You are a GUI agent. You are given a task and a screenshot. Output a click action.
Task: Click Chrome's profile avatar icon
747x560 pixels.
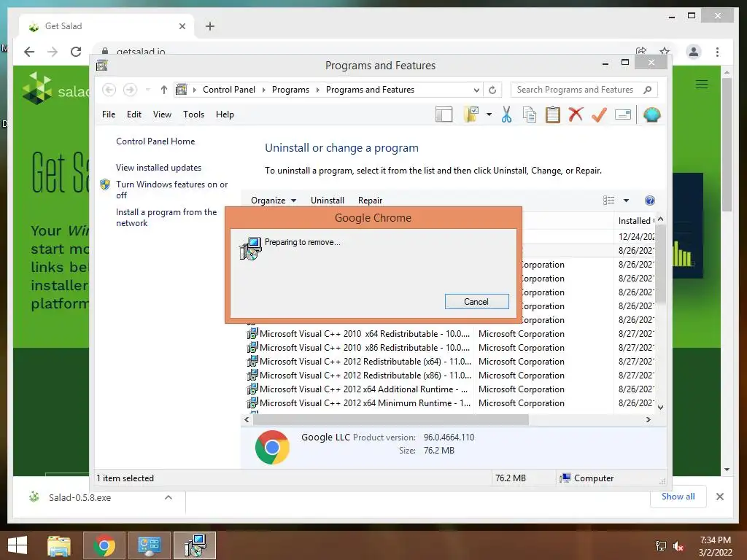tap(694, 52)
